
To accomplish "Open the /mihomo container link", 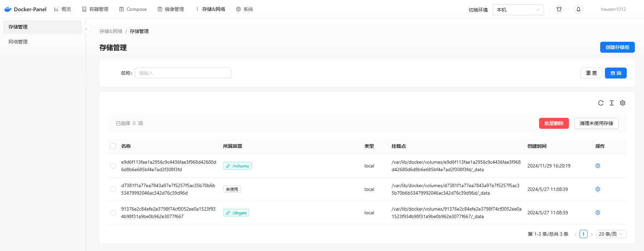I will 237,166.
